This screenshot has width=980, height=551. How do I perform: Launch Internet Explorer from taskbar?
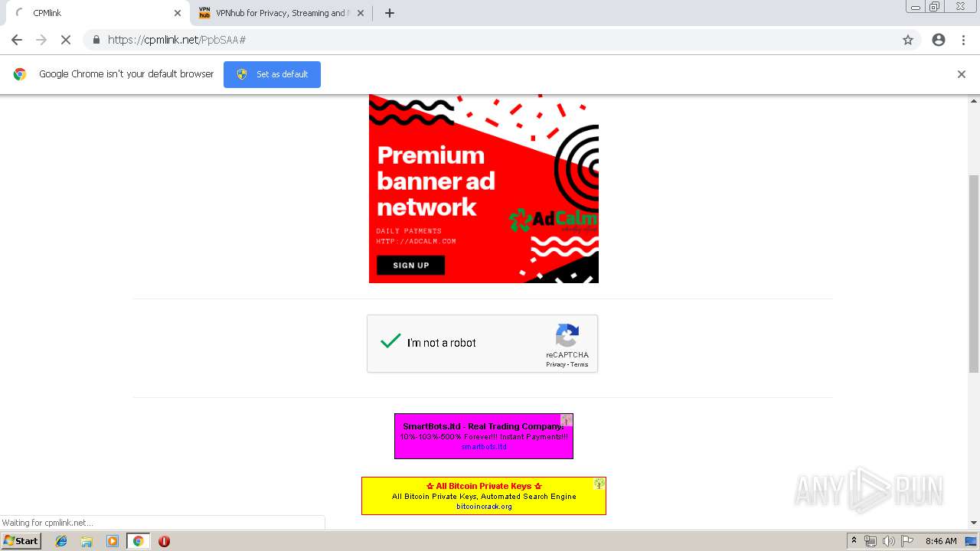pyautogui.click(x=61, y=541)
